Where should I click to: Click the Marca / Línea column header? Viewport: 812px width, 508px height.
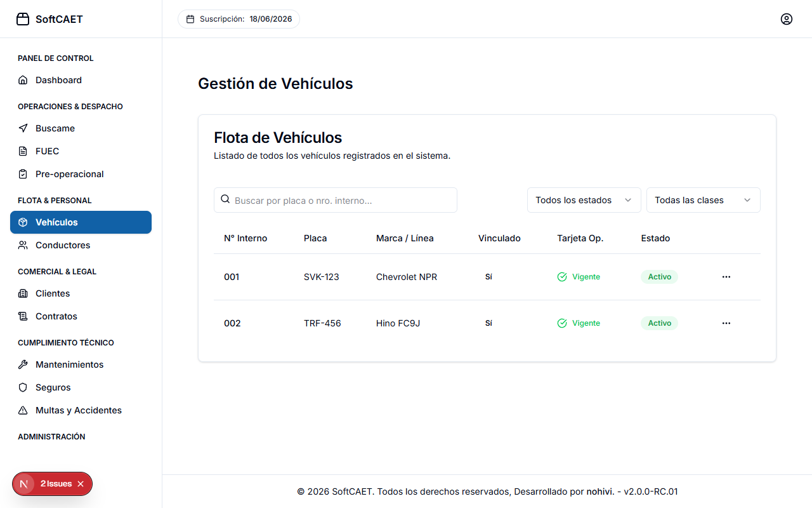[405, 238]
